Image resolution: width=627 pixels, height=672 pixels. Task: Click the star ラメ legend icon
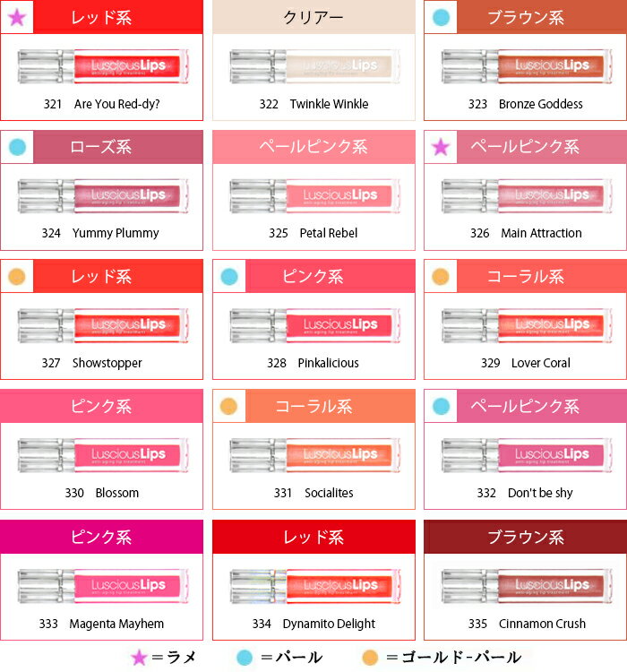139,658
